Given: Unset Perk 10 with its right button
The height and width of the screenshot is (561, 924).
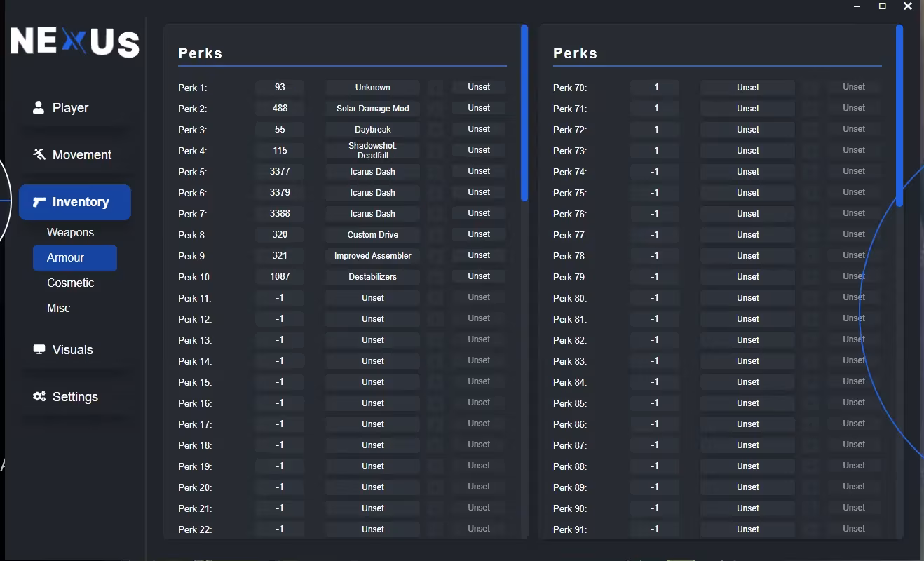Looking at the screenshot, I should tap(479, 276).
